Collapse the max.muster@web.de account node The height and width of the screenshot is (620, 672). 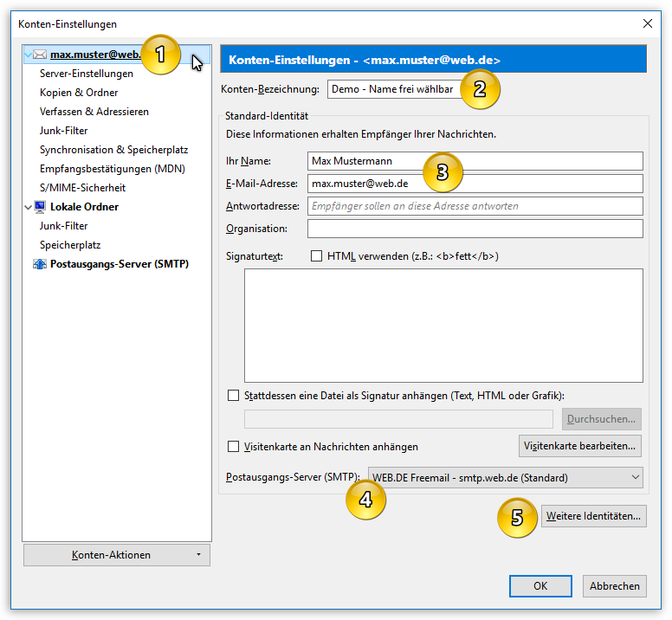[29, 55]
